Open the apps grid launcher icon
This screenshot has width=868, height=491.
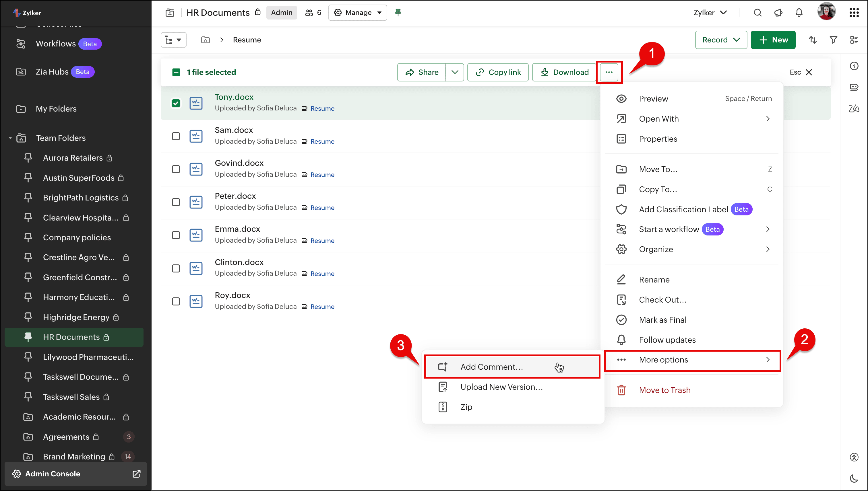[854, 13]
